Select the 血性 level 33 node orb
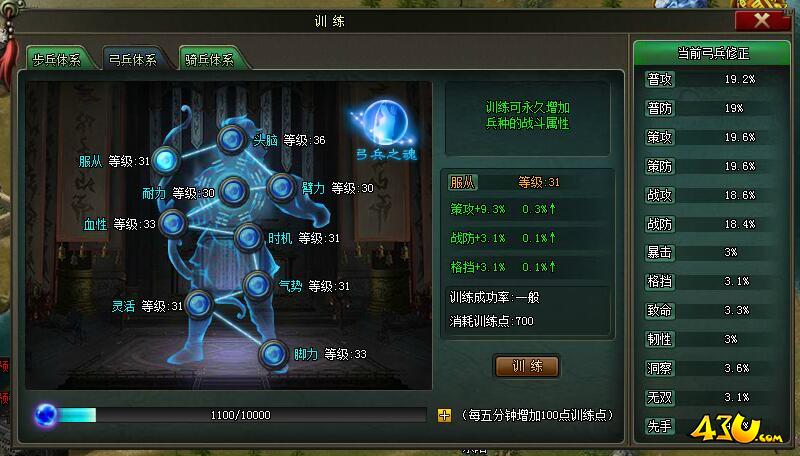Image resolution: width=800 pixels, height=456 pixels. point(172,223)
